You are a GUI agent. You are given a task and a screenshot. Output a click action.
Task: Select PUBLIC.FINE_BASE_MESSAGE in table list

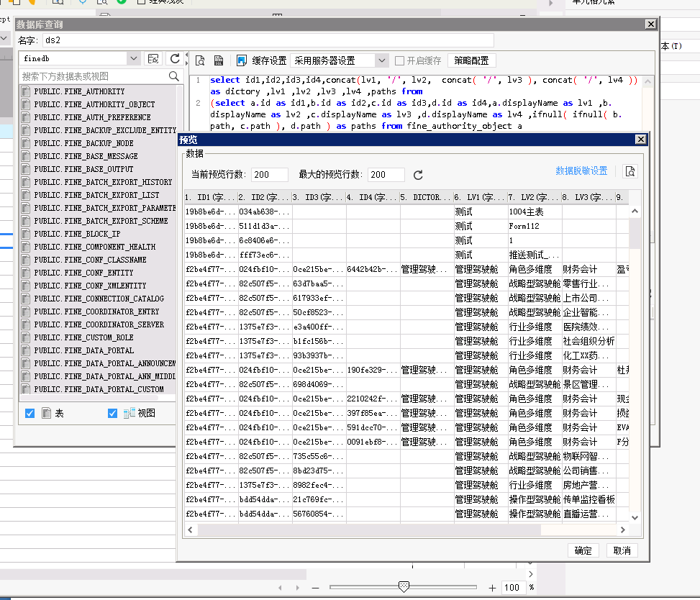coord(86,156)
